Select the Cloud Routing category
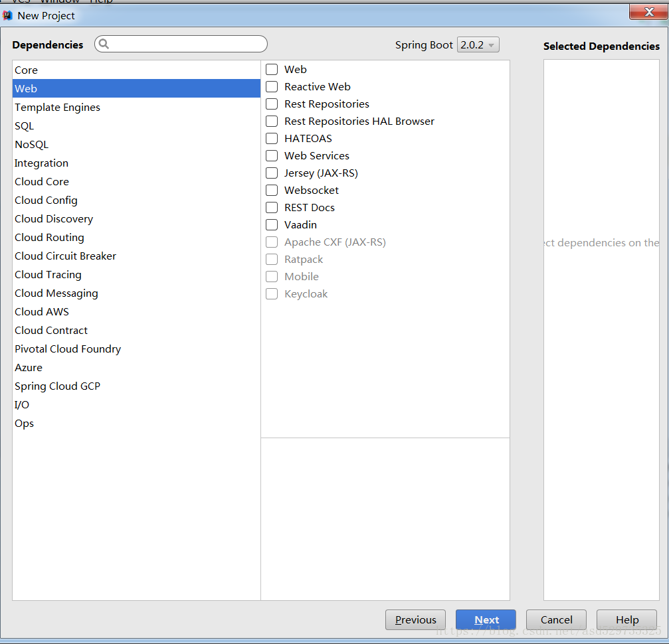The height and width of the screenshot is (644, 669). [136, 237]
